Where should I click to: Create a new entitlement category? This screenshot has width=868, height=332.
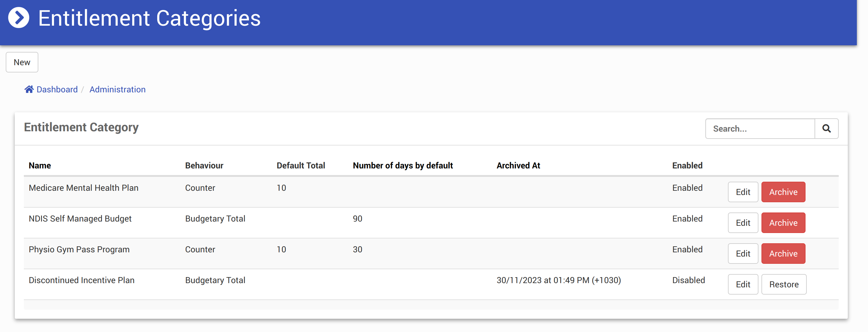[22, 62]
